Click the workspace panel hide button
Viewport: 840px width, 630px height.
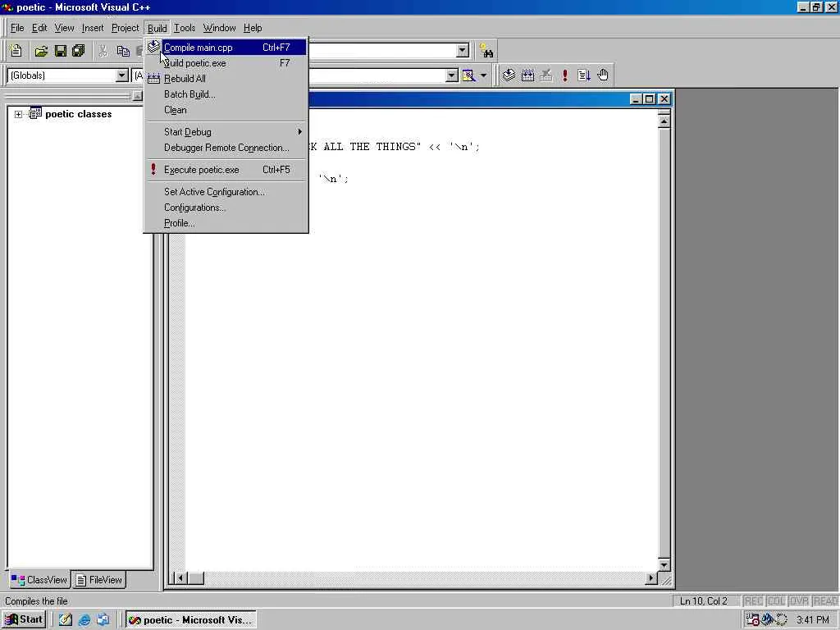click(138, 95)
